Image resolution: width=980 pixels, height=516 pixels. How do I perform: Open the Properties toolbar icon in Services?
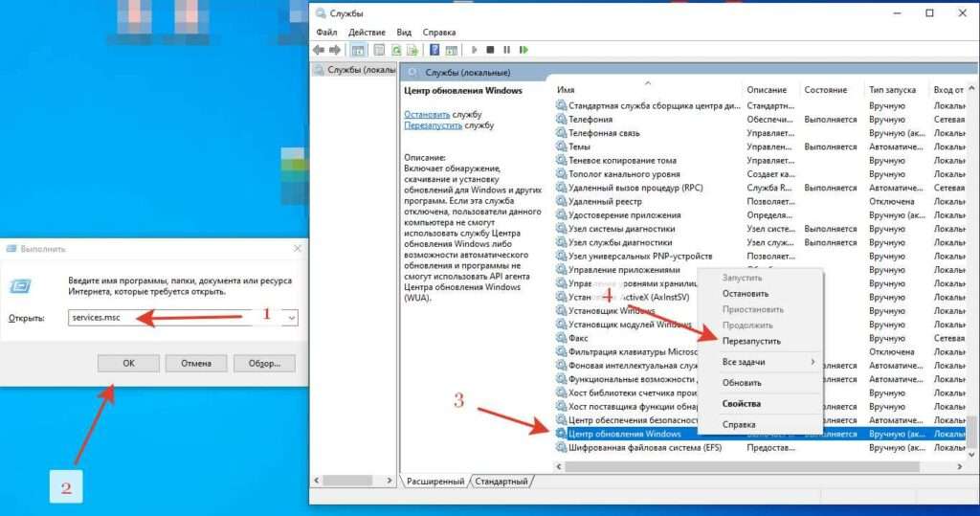(x=379, y=50)
